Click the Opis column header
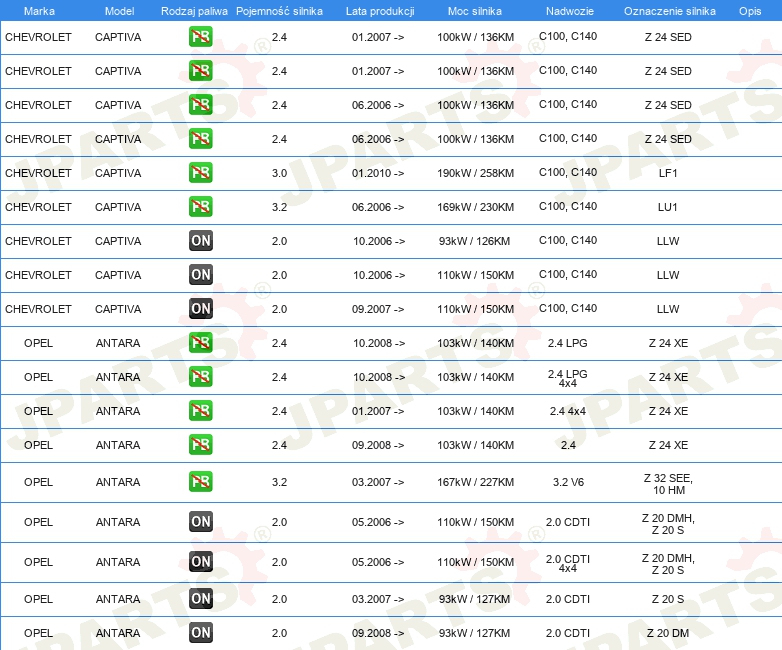 coord(749,11)
